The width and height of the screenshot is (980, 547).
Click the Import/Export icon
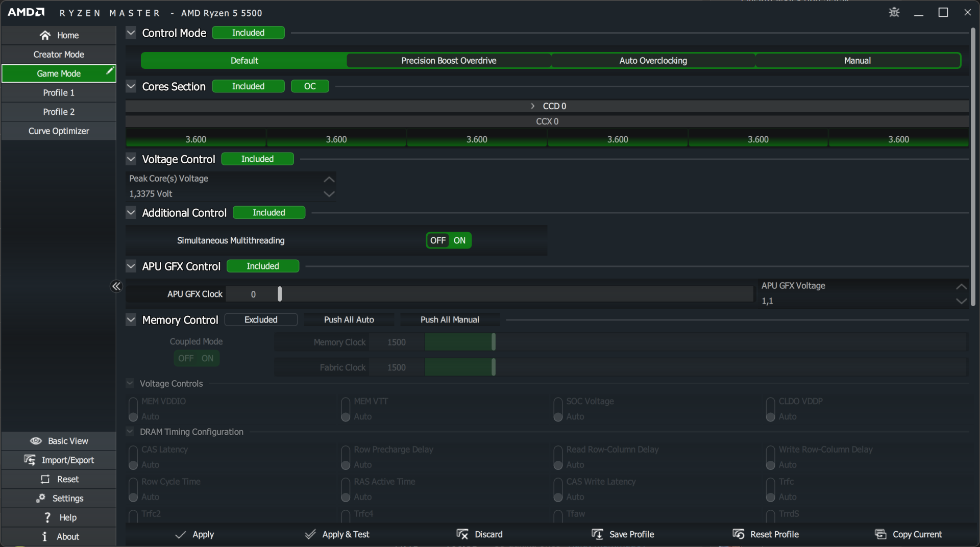(30, 460)
